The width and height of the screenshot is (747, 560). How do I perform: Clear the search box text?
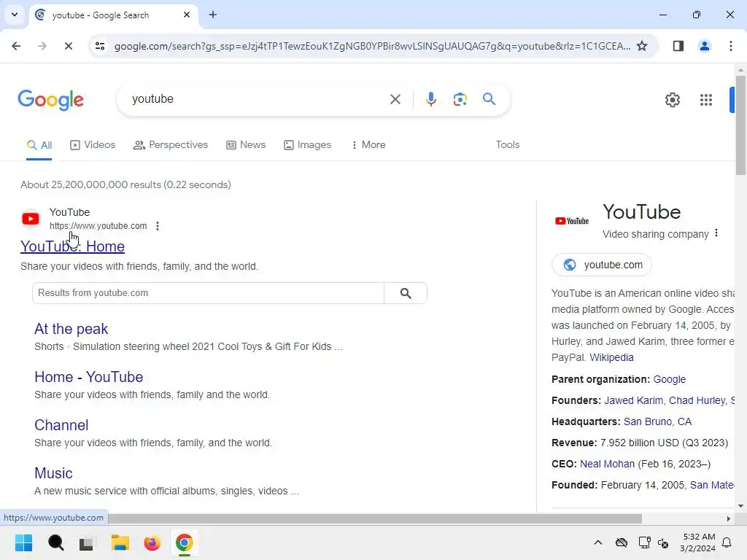pyautogui.click(x=395, y=99)
